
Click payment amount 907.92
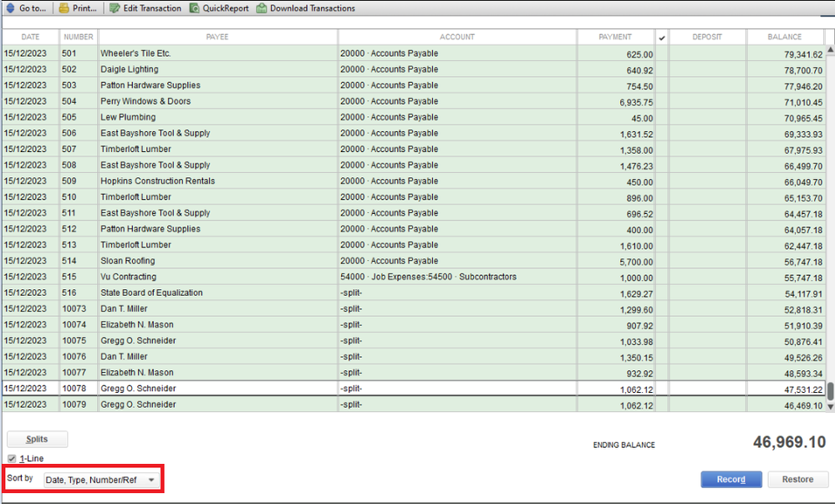coord(639,326)
